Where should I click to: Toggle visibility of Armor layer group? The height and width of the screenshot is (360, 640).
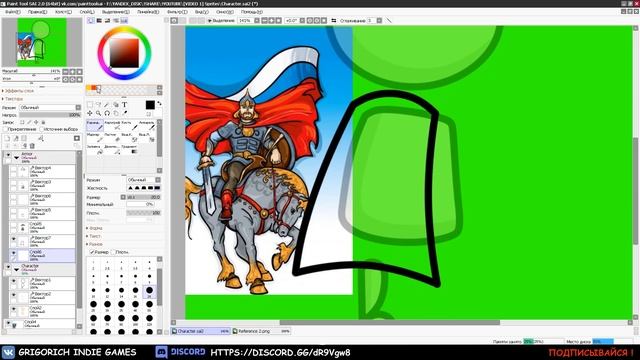8,155
